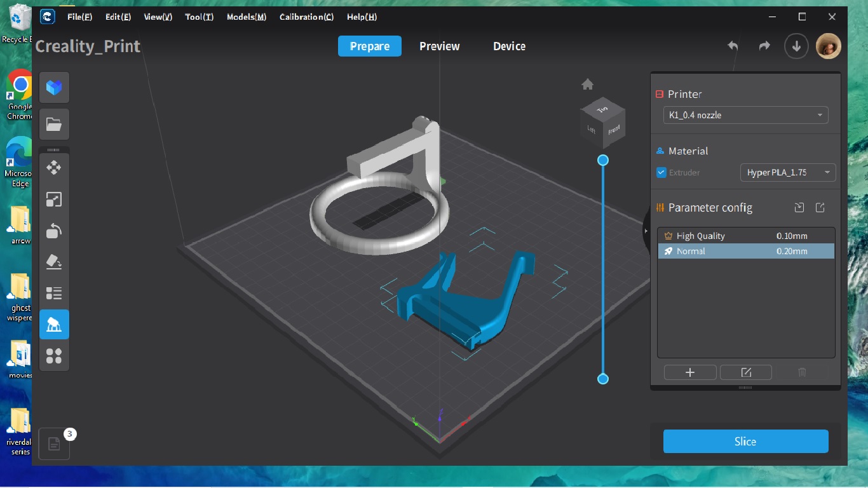Open the Hyper PLA_1.75 material dropdown

click(787, 172)
